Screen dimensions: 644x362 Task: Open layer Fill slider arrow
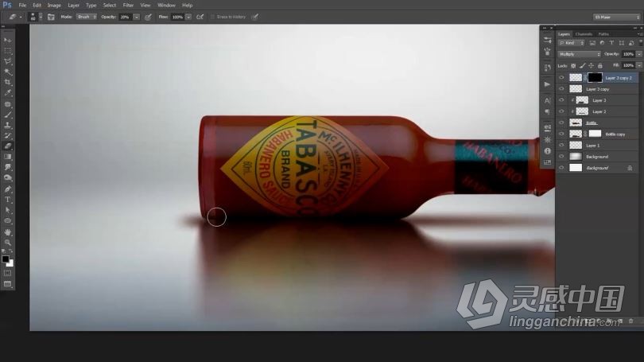tap(638, 65)
